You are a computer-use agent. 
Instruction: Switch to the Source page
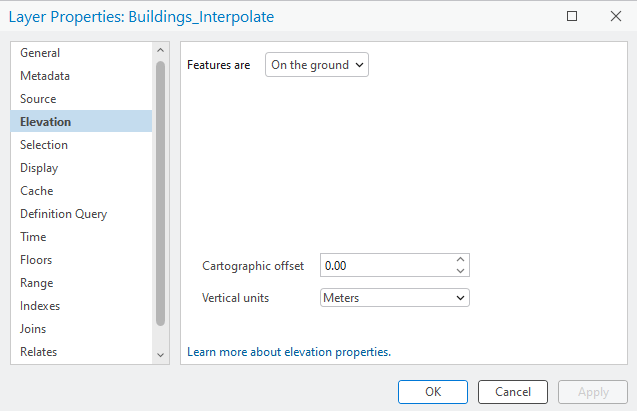[38, 99]
